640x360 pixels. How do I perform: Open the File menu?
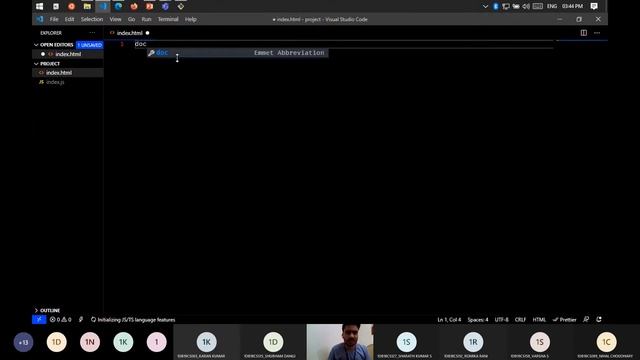pos(54,19)
